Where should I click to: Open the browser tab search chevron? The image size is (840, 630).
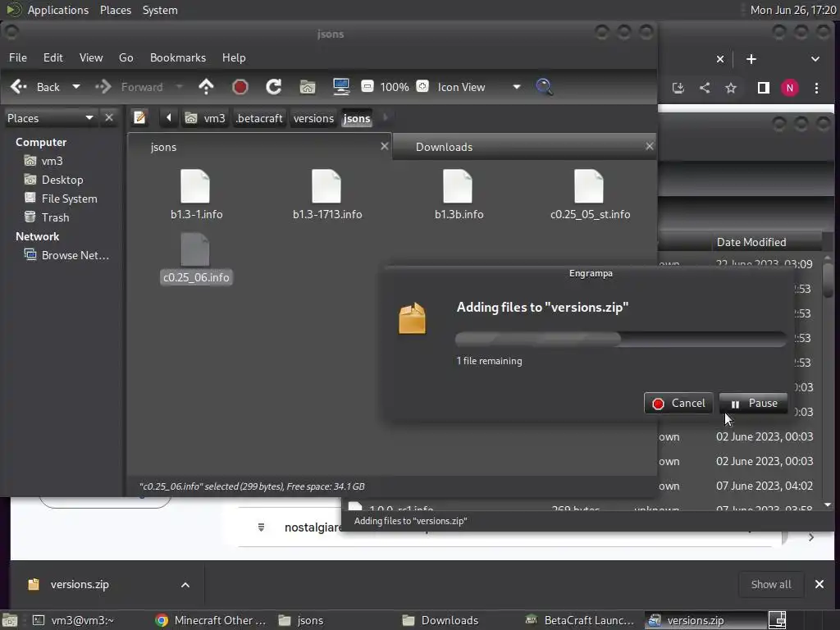[x=815, y=59]
